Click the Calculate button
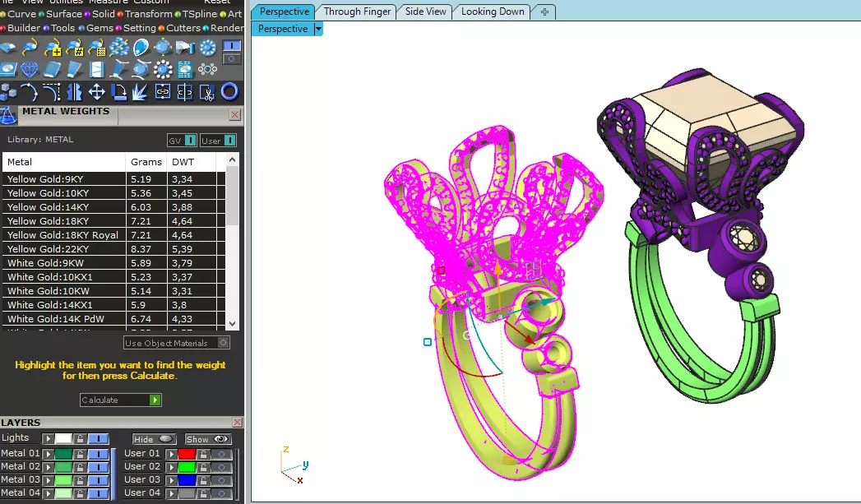Image resolution: width=861 pixels, height=504 pixels. click(x=121, y=400)
